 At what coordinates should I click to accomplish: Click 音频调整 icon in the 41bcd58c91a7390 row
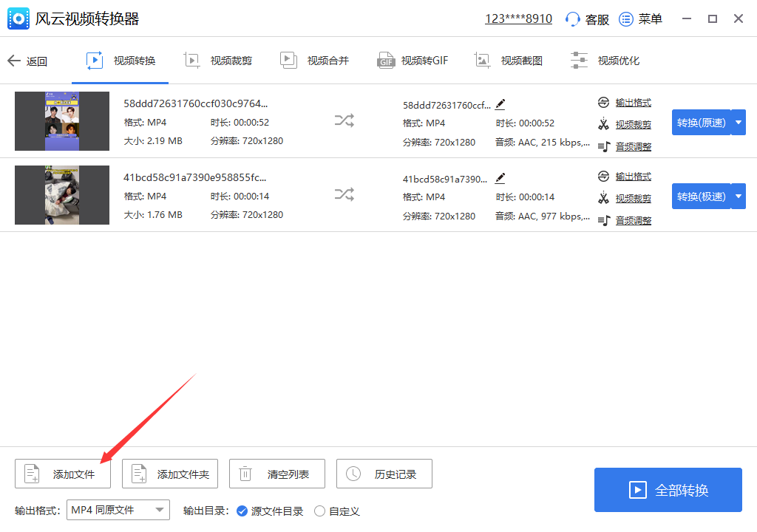coord(604,220)
